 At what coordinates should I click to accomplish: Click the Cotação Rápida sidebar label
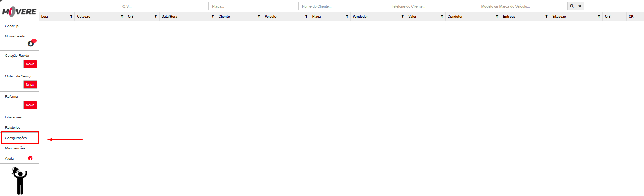(x=17, y=56)
